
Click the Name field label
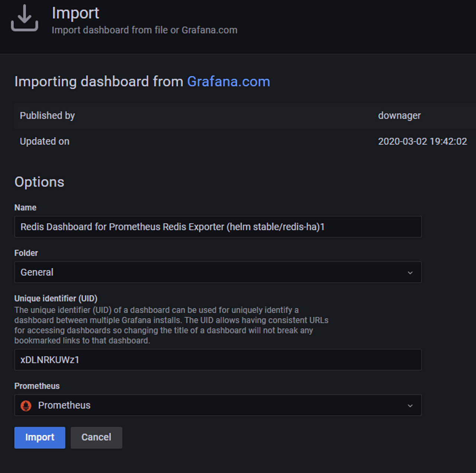coord(25,207)
